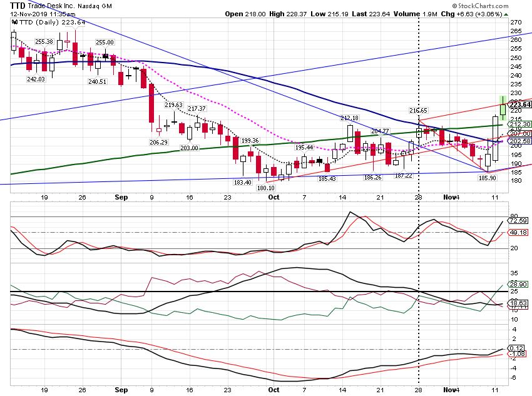
Task: Click the green 212.30 moving-average tag on price axis
Action: (x=520, y=124)
